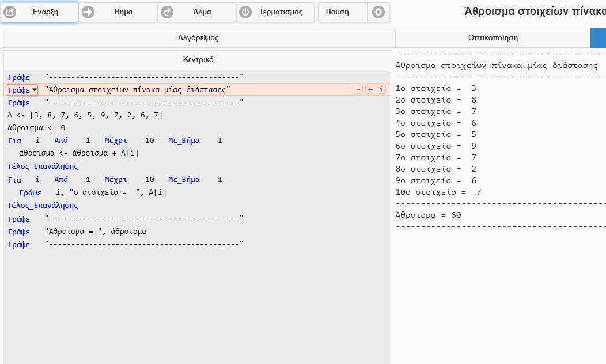Viewport: 606px width, 364px height.
Task: Click the output line 4ο στοιχείο = 6
Action: click(x=436, y=123)
